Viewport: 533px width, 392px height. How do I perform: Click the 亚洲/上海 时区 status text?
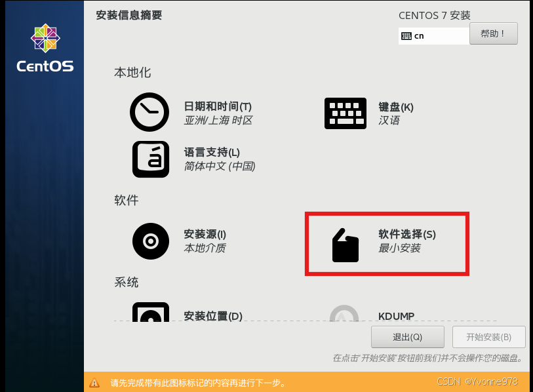click(218, 121)
